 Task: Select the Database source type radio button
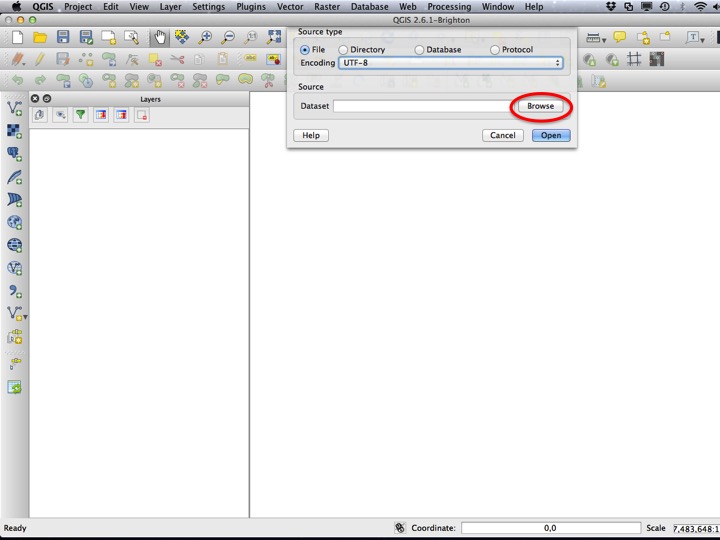(x=419, y=50)
